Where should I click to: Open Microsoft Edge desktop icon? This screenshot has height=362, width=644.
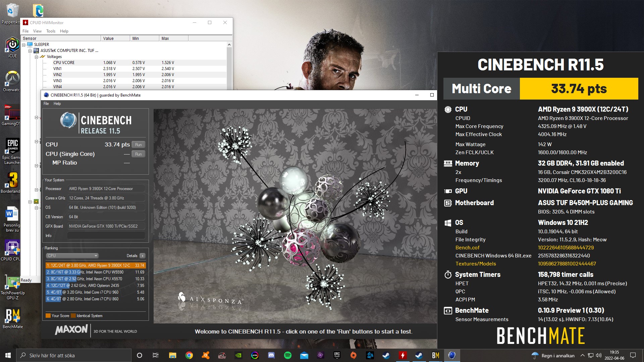coord(38,11)
